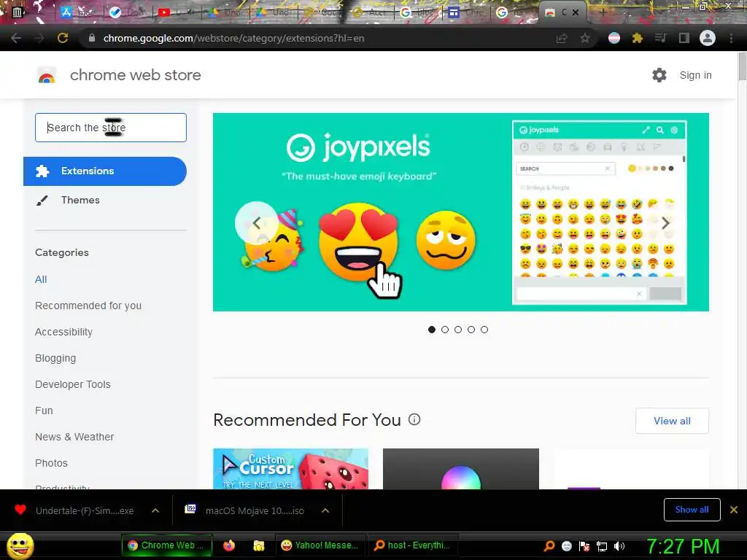Open the Extensions puzzle piece in Chrome toolbar
The image size is (747, 560).
[x=638, y=38]
